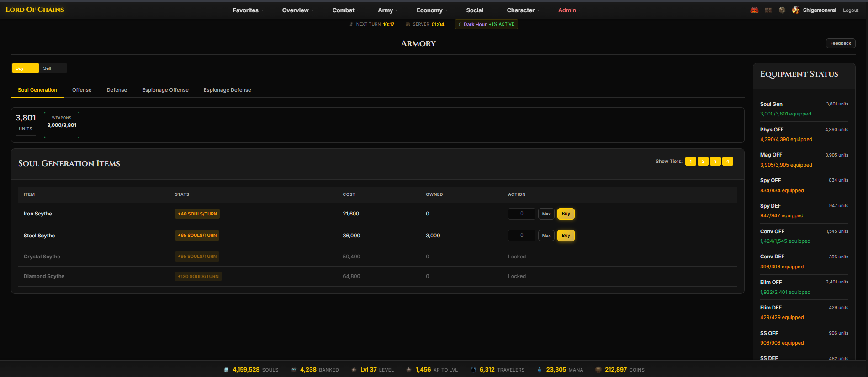Expand the Admin menu
Screen dimensions: 868x377
pyautogui.click(x=569, y=10)
